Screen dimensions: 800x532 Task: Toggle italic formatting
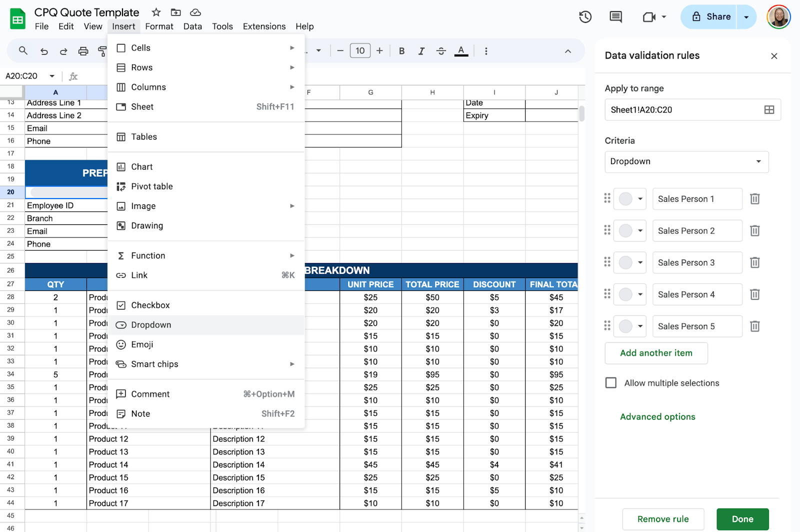pyautogui.click(x=421, y=51)
